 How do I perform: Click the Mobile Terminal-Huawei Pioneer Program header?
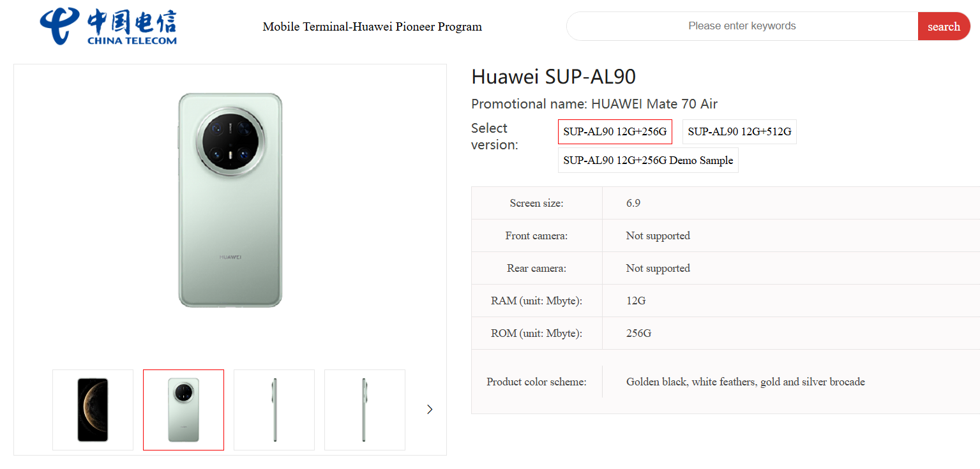[x=372, y=27]
